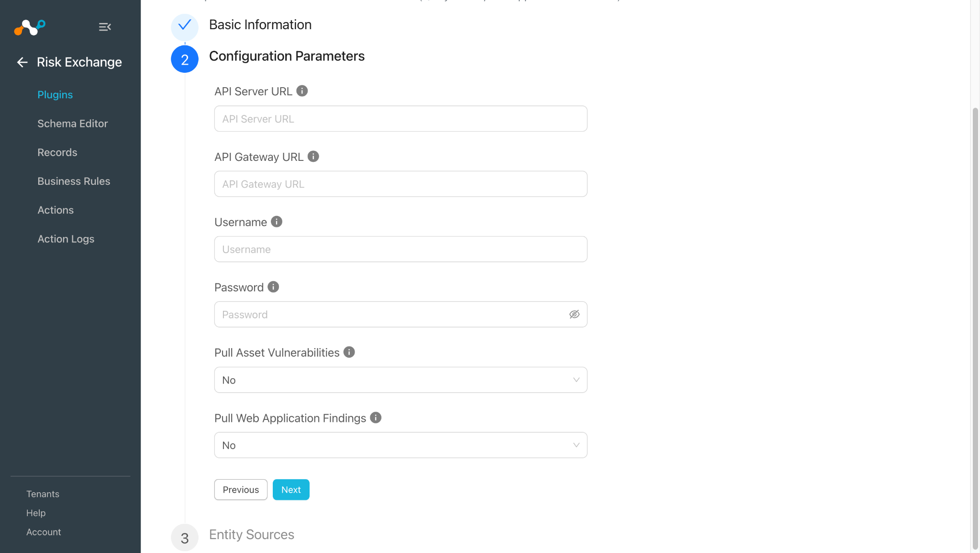Show info tooltip for Password field
Image resolution: width=980 pixels, height=553 pixels.
click(273, 287)
